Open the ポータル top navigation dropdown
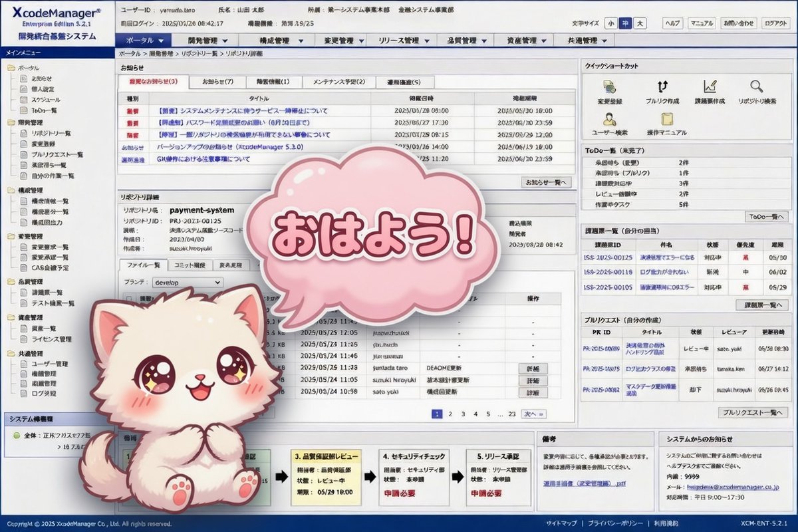 click(144, 41)
